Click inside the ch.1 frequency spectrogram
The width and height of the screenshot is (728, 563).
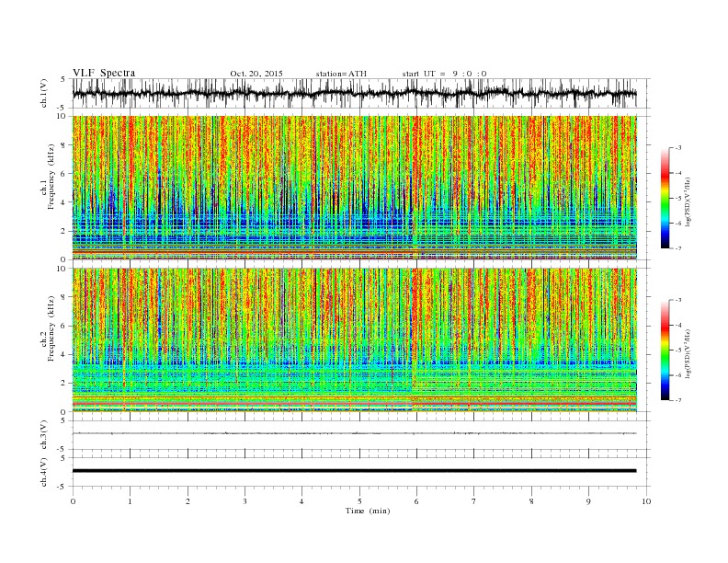click(x=355, y=188)
